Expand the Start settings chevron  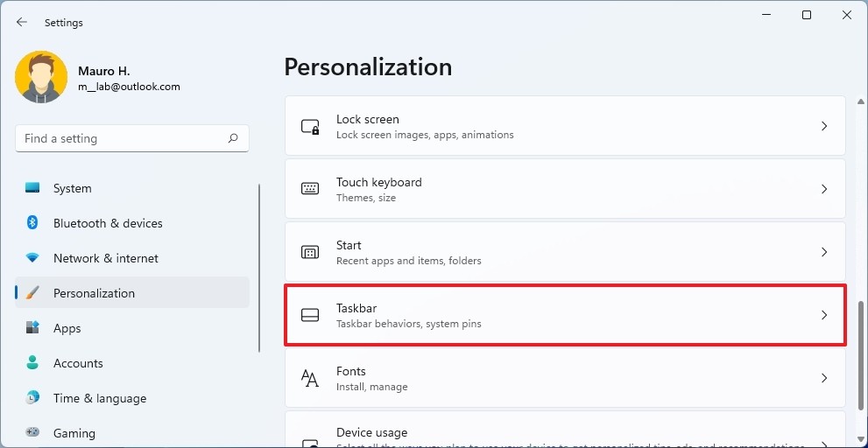pos(823,252)
